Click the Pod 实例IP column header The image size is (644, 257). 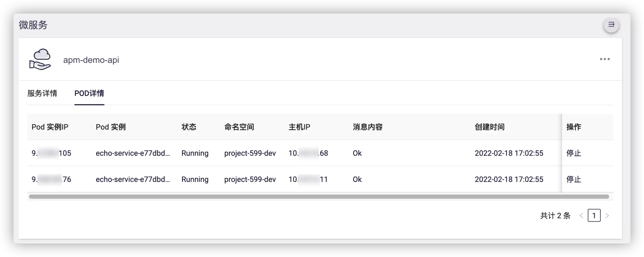pos(50,127)
